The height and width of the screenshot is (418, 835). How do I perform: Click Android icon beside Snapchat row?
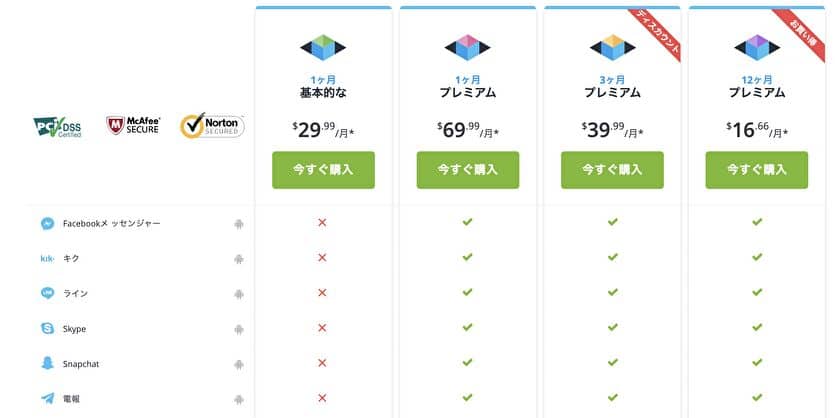[x=239, y=365]
